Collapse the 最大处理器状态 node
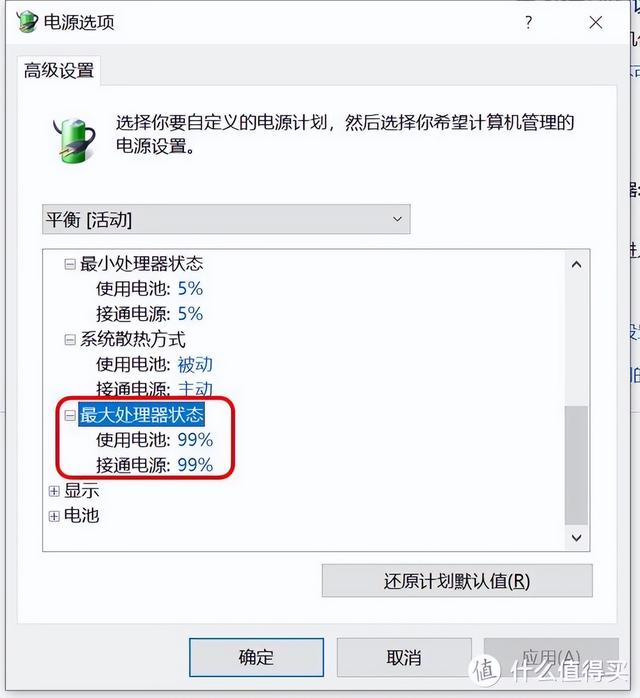 [x=70, y=415]
